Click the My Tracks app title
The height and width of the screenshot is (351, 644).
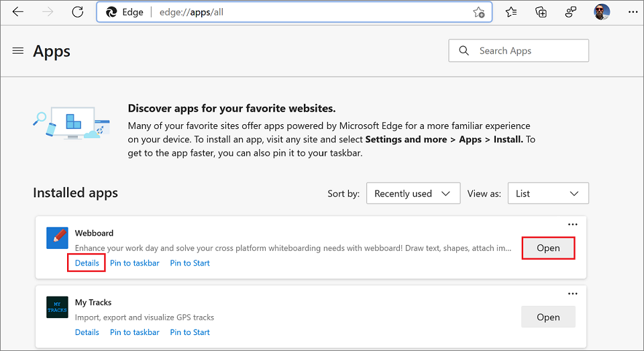point(93,302)
